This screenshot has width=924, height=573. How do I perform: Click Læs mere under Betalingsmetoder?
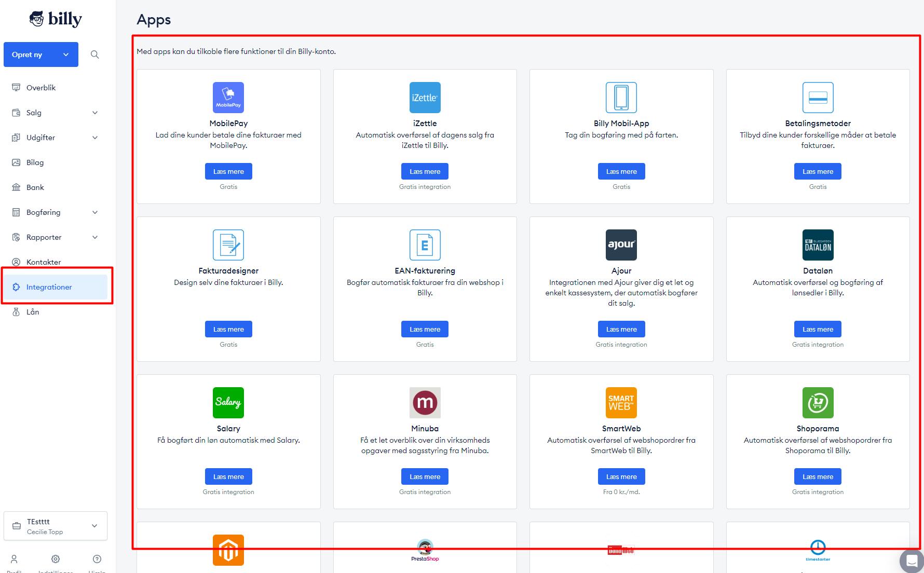tap(818, 171)
